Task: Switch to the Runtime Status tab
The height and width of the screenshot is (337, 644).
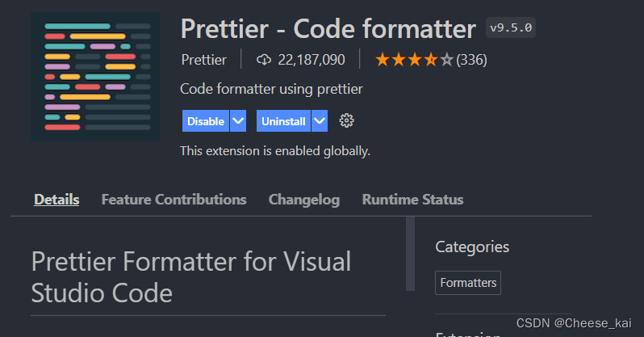Action: point(412,200)
